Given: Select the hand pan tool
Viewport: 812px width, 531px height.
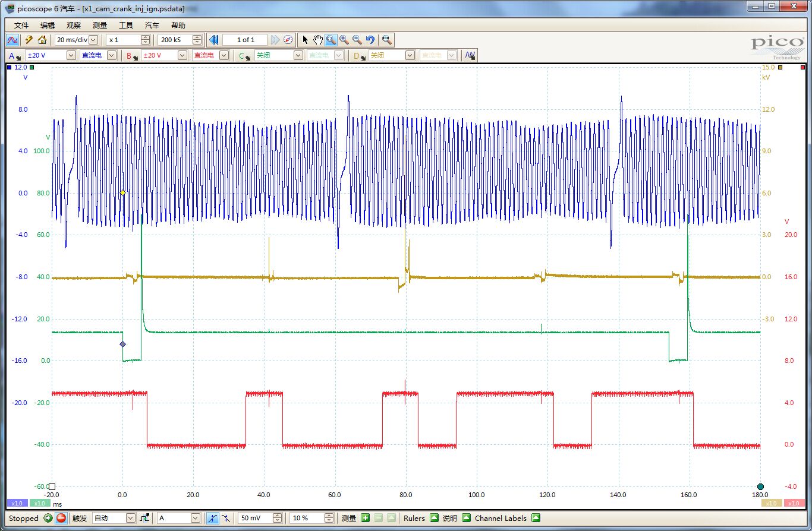Looking at the screenshot, I should [x=318, y=40].
